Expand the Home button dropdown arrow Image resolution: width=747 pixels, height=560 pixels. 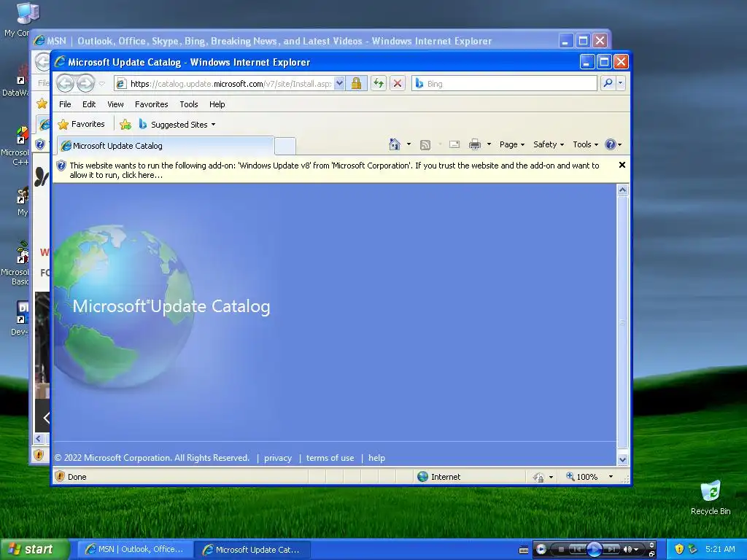pyautogui.click(x=409, y=144)
